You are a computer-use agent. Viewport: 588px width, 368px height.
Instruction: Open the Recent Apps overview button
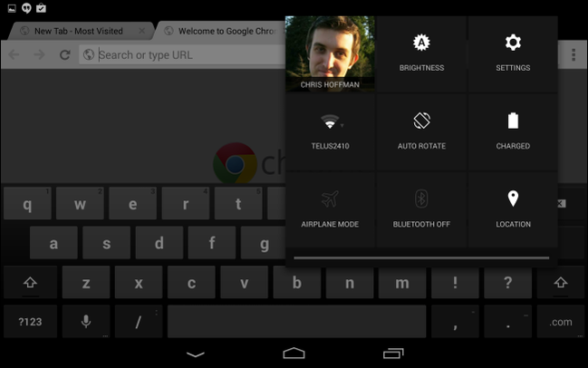tap(393, 353)
